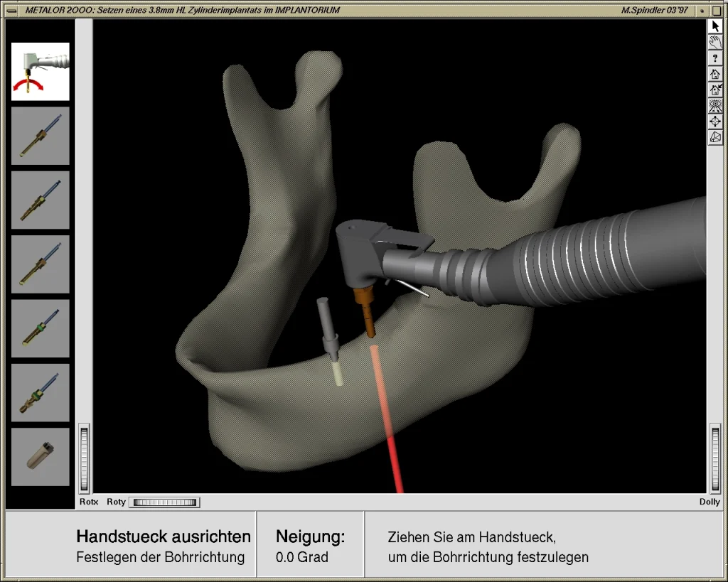This screenshot has width=728, height=582.
Task: Select the cylinder implant thumbnail at the bottom
Action: pyautogui.click(x=41, y=457)
